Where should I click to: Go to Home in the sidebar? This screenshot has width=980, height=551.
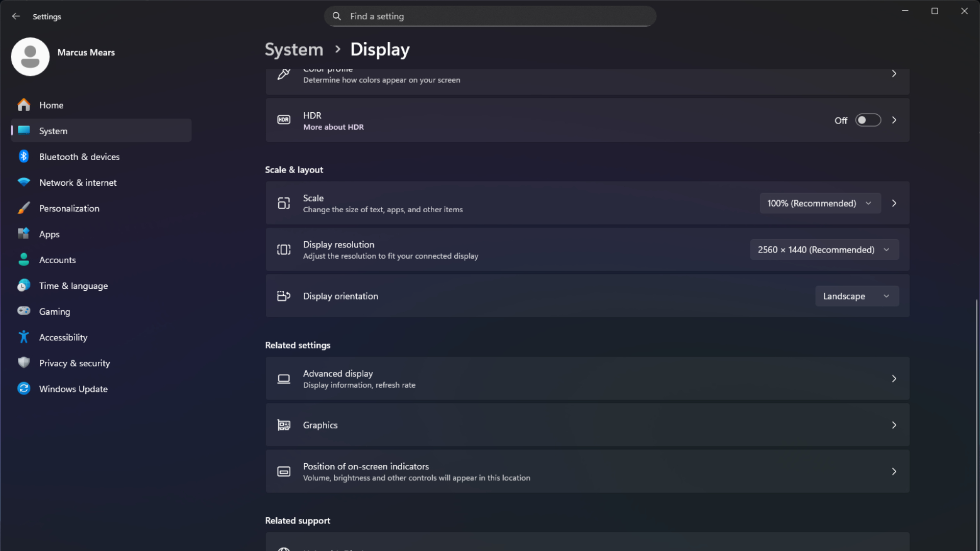pos(51,105)
